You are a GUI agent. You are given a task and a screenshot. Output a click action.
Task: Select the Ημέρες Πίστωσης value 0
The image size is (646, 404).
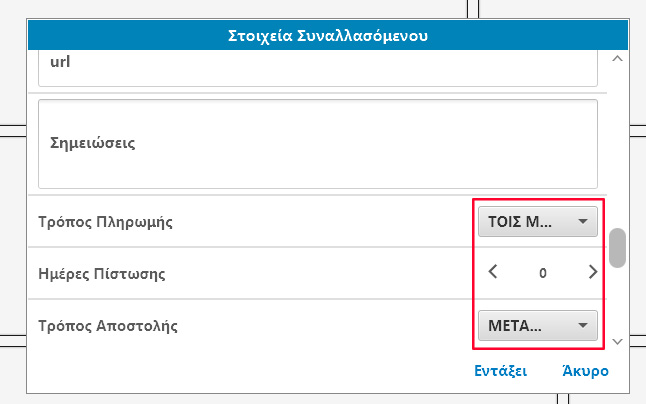pos(543,272)
